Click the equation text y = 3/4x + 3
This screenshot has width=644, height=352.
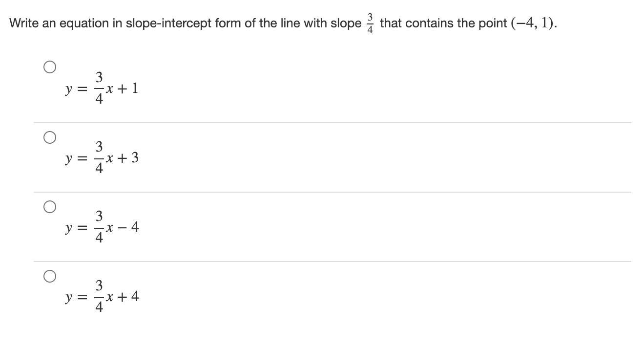(x=102, y=158)
